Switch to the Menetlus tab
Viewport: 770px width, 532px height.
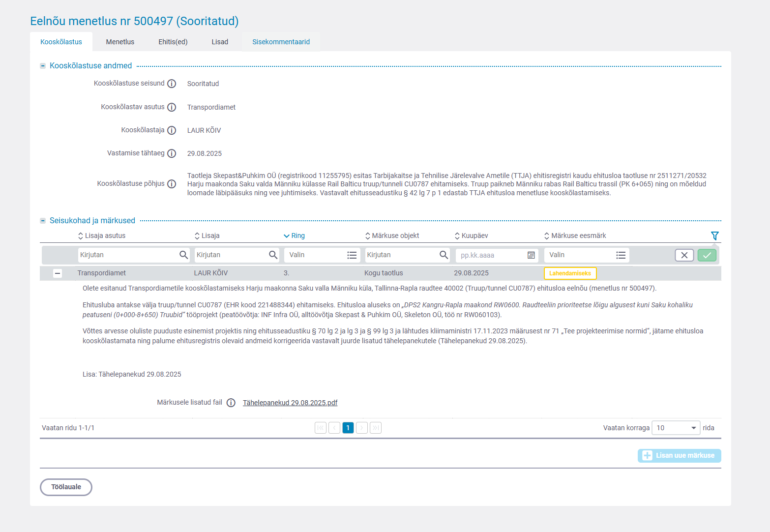coord(120,42)
